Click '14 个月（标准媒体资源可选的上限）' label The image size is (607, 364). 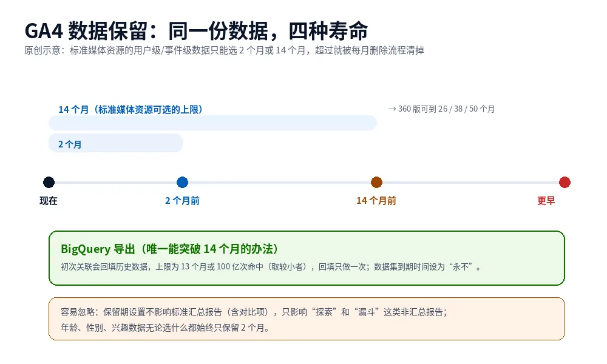coord(131,110)
